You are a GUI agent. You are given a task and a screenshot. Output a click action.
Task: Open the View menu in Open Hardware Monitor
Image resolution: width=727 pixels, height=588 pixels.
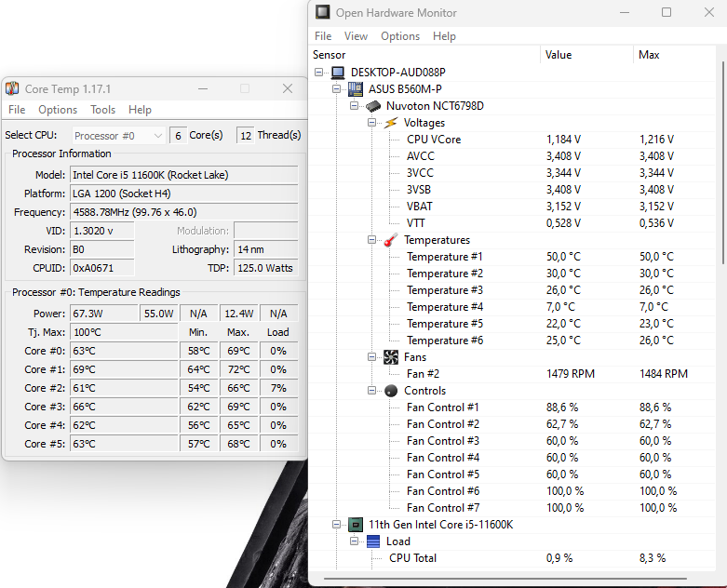coord(356,36)
